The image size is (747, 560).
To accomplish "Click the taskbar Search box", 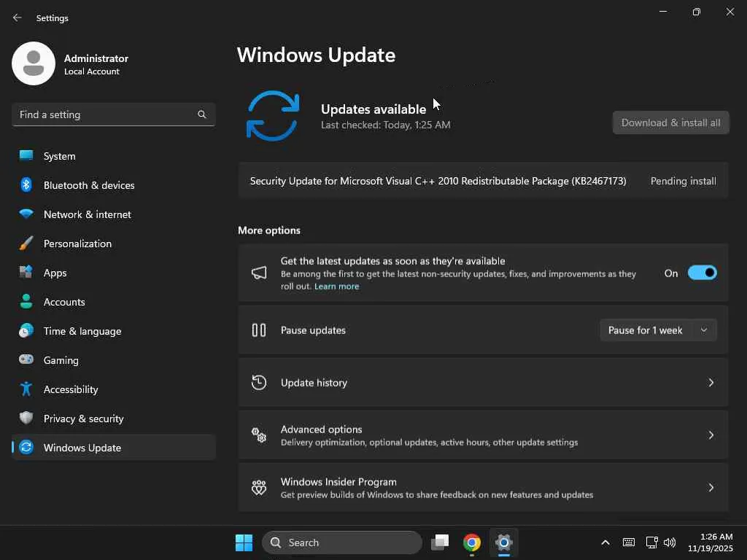I will 342,542.
